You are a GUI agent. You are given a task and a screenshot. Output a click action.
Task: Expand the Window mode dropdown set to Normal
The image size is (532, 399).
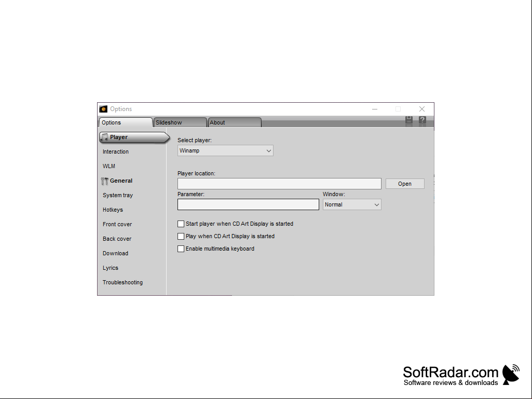[x=352, y=204]
